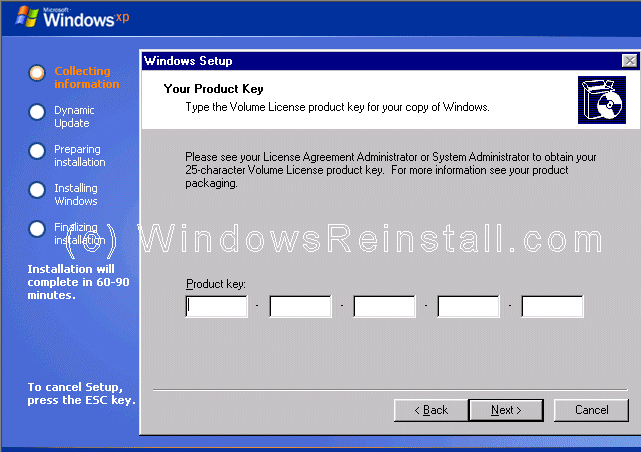Viewport: 641px width, 452px height.
Task: Cancel the Windows Setup wizard
Action: [x=591, y=410]
